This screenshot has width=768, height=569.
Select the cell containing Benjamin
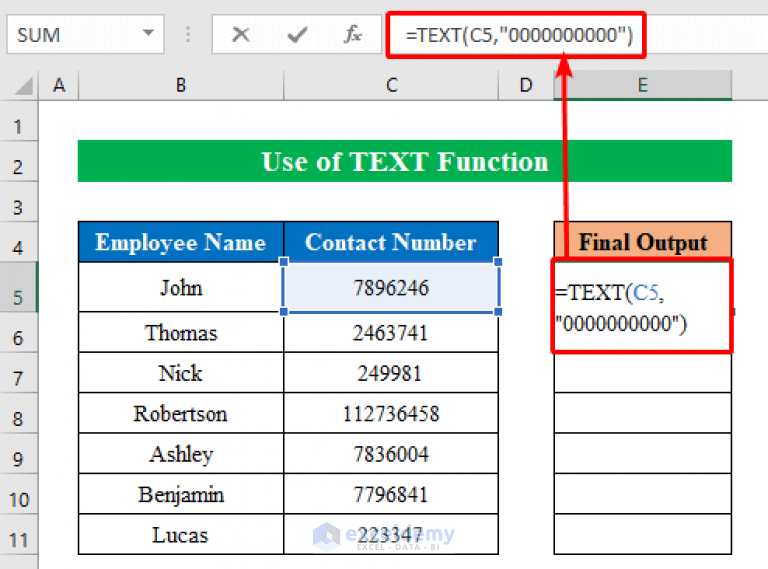tap(181, 494)
